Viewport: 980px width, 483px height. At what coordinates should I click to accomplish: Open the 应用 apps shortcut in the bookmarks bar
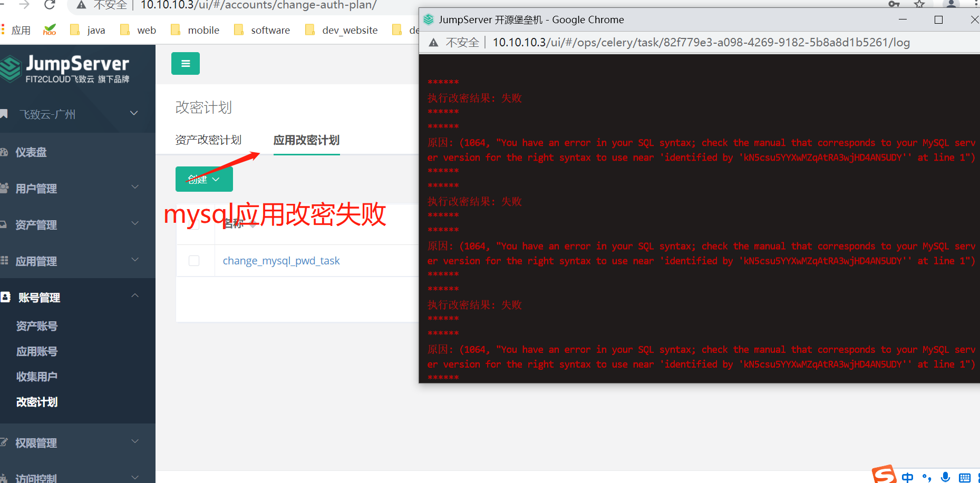16,30
